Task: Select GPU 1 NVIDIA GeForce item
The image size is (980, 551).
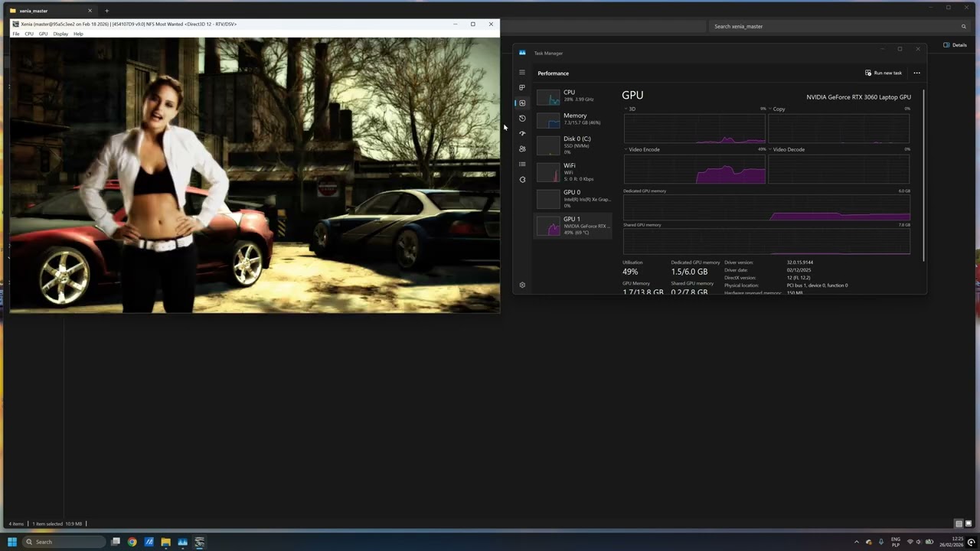Action: click(573, 225)
